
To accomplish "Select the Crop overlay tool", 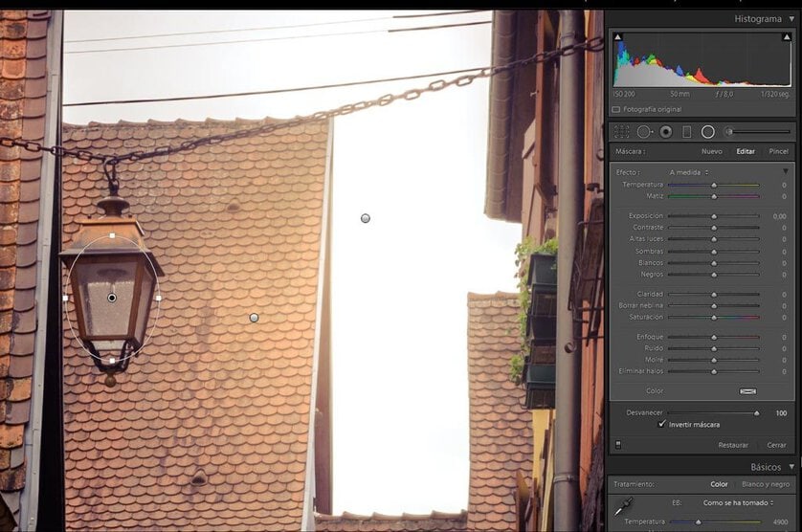I will (x=621, y=132).
